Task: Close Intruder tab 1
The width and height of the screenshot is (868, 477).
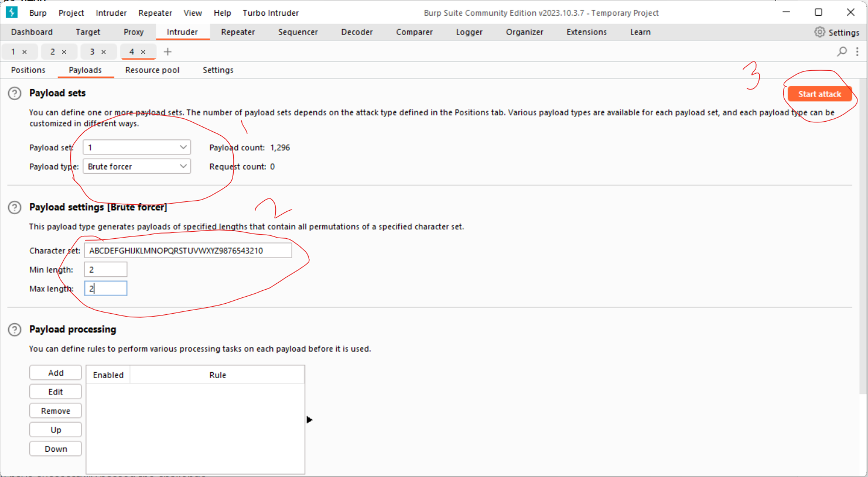Action: coord(25,52)
